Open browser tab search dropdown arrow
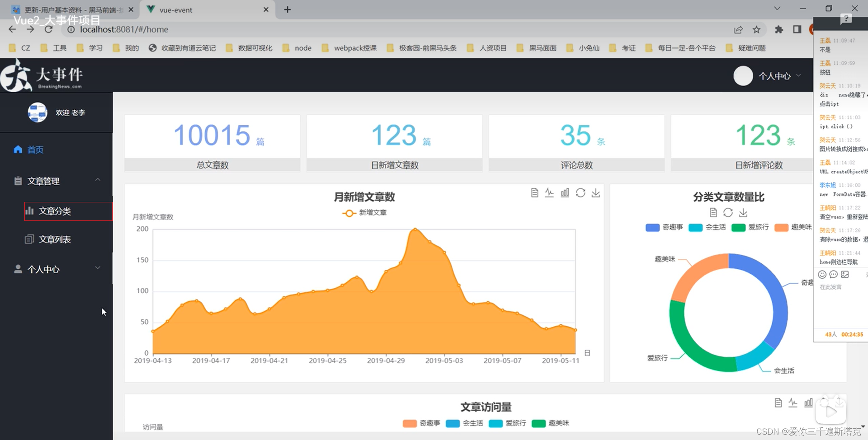The height and width of the screenshot is (440, 868). point(777,9)
